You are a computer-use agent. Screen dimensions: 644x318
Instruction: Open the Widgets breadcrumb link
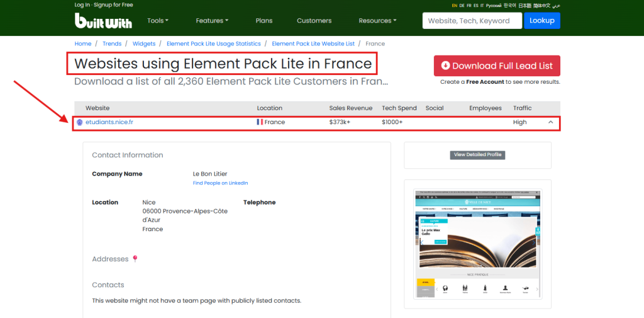[x=144, y=43]
